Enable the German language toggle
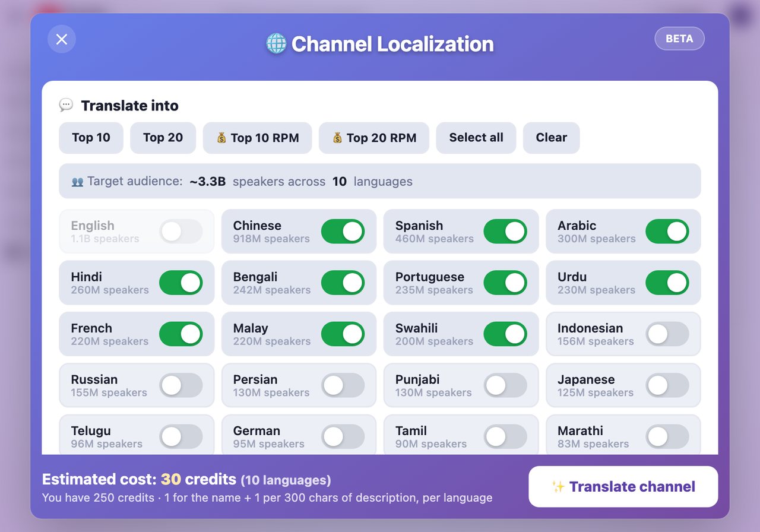The width and height of the screenshot is (760, 532). 343,437
